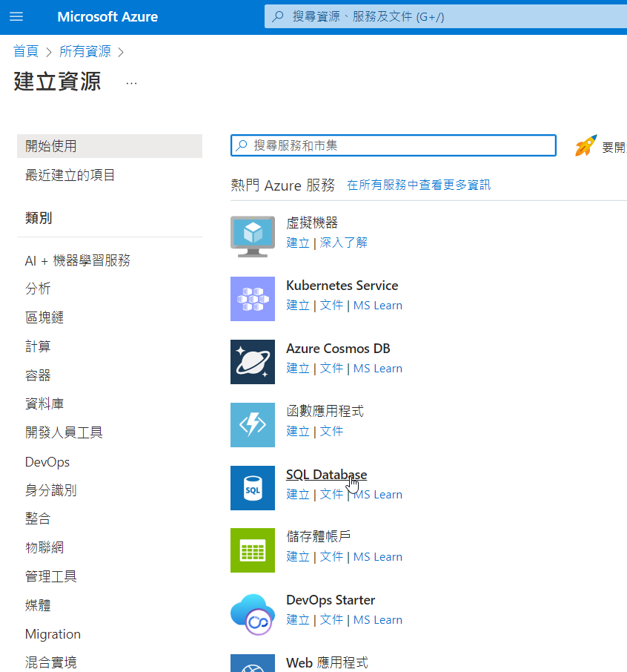The height and width of the screenshot is (672, 627).
Task: Focus the top 搜尋資源、服務及文件 search field
Action: (446, 17)
